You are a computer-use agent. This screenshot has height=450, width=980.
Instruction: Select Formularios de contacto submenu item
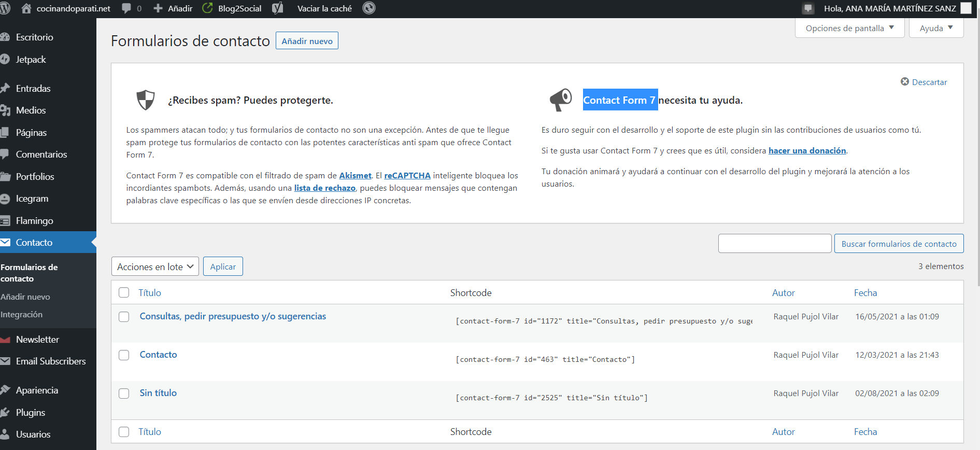30,273
